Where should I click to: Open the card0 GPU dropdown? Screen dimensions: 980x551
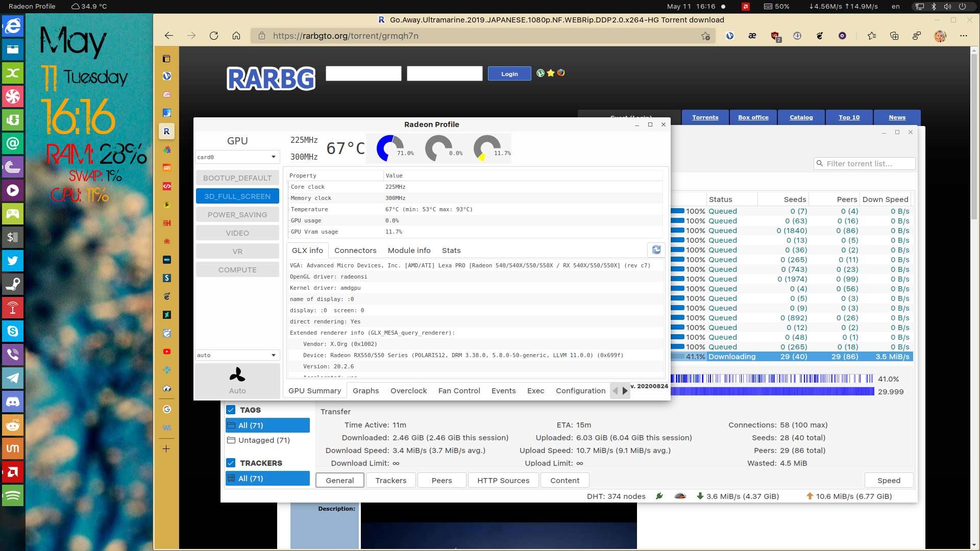[237, 157]
